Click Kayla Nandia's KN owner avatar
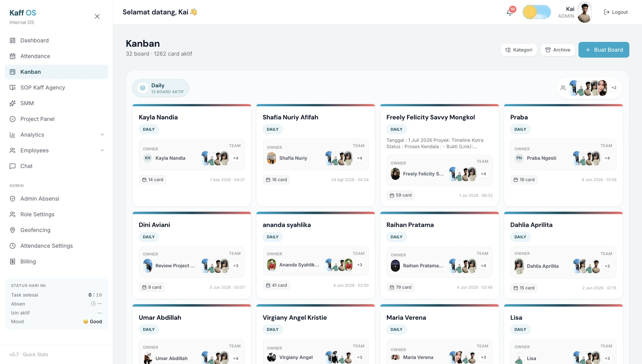The width and height of the screenshot is (642, 364). [x=148, y=158]
